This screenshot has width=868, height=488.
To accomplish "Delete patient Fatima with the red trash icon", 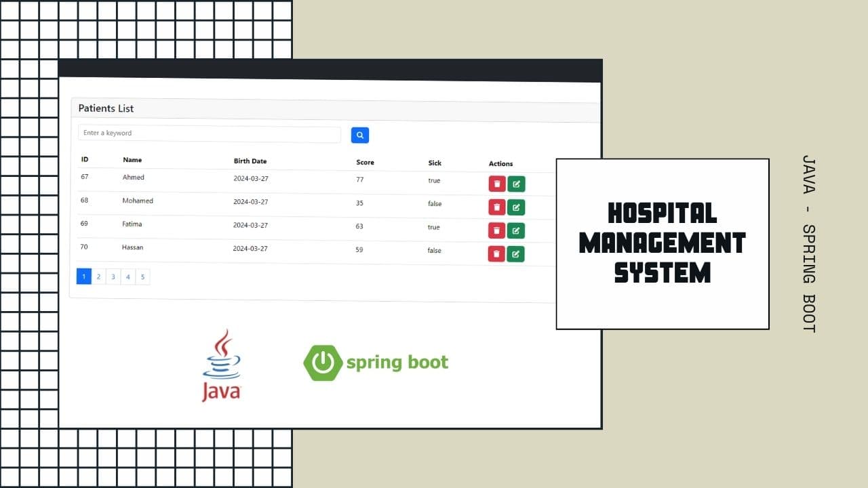I will pyautogui.click(x=497, y=230).
